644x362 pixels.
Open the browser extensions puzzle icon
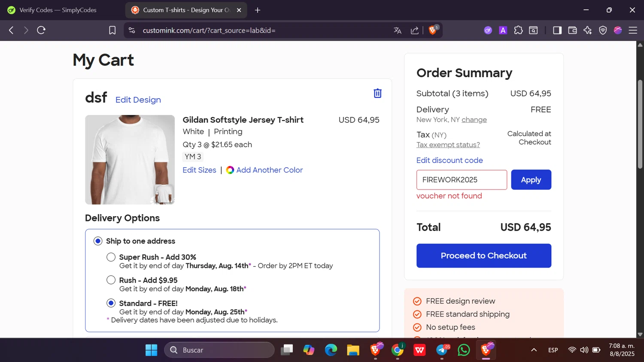518,30
